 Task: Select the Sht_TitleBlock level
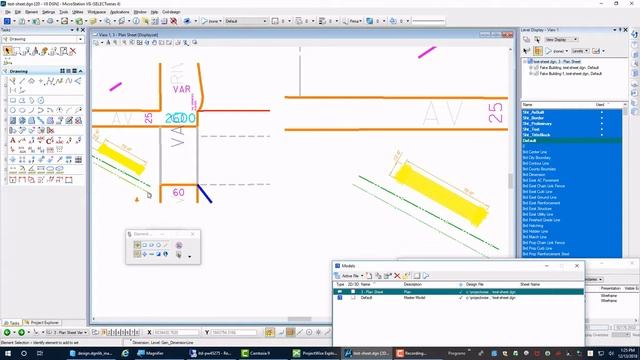571,135
